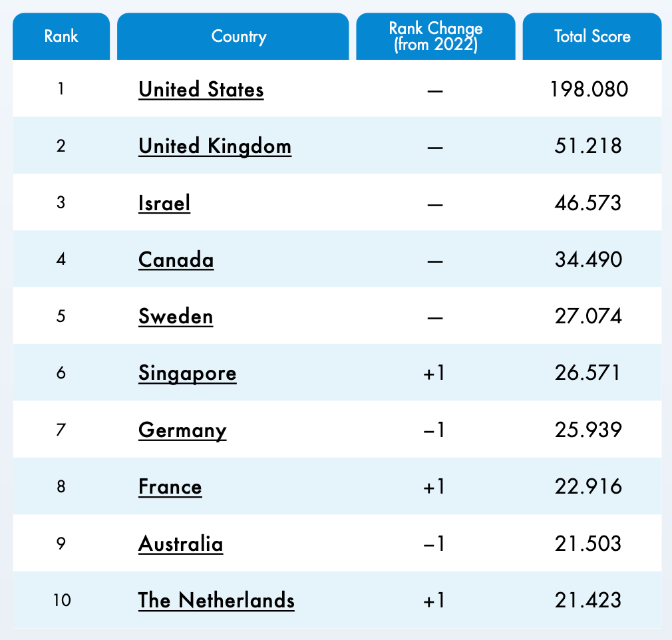The height and width of the screenshot is (640, 672).
Task: Click the Israel country link
Action: (x=164, y=202)
